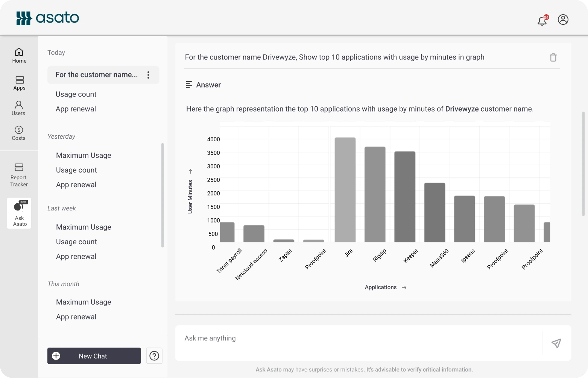The image size is (588, 378).
Task: Open the help question mark button
Action: tap(154, 356)
